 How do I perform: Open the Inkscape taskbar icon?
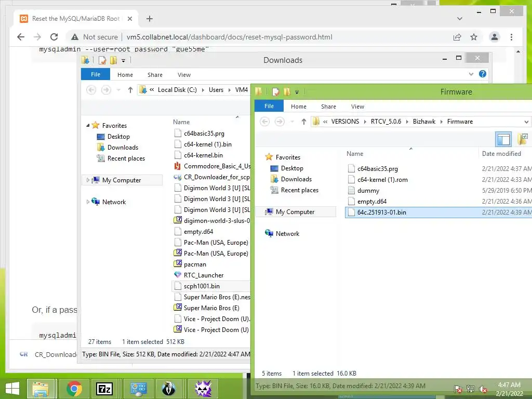[169, 389]
